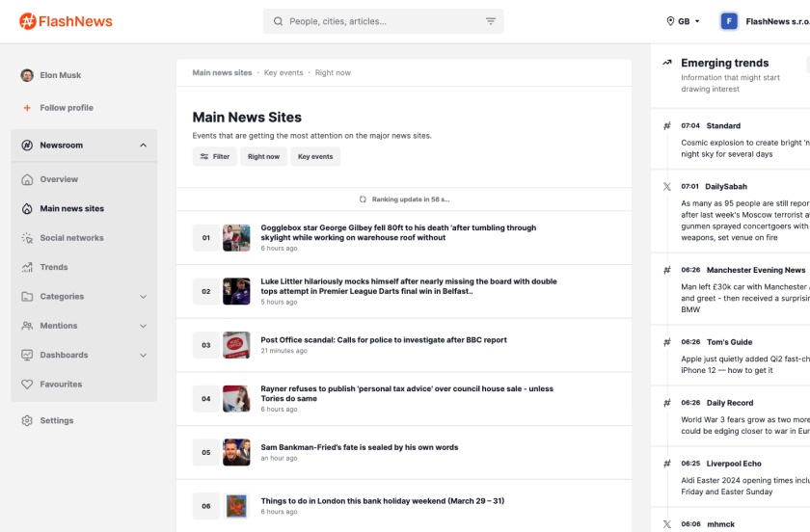Click the Social networks cursor icon
The image size is (810, 532).
tap(27, 238)
